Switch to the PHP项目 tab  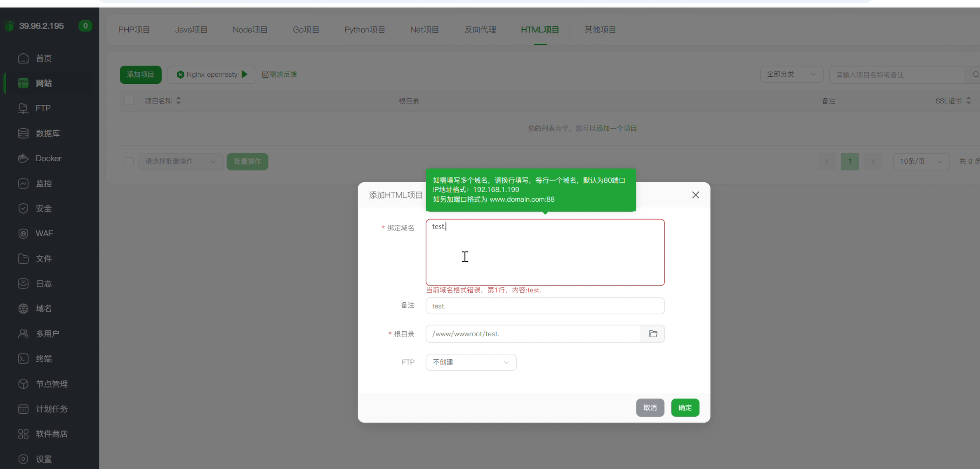pyautogui.click(x=134, y=30)
